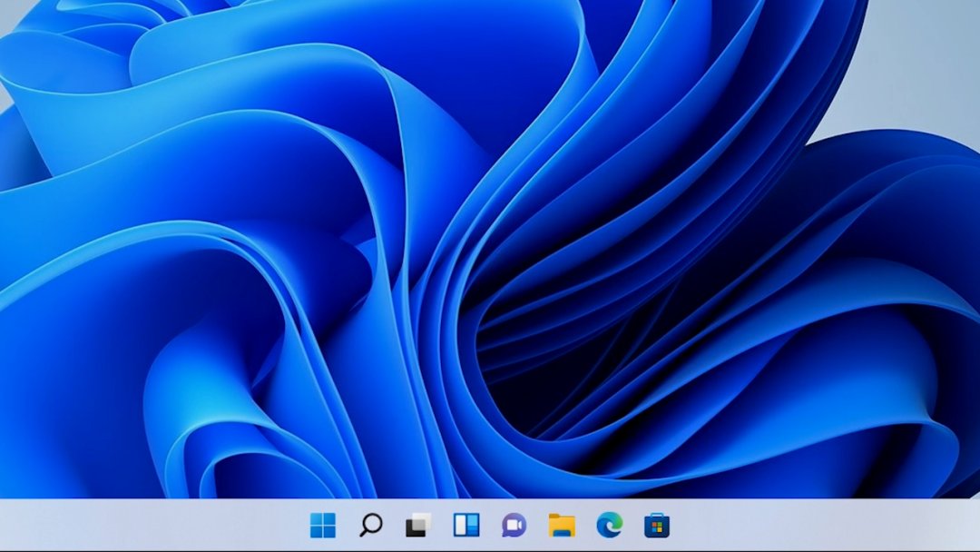Launch Microsoft Edge browser
980x552 pixels.
pyautogui.click(x=610, y=525)
